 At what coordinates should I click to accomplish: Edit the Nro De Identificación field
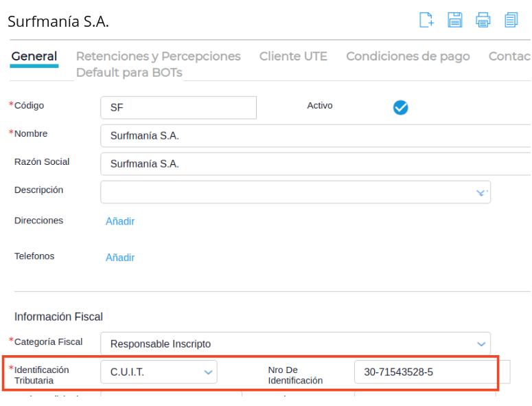[x=426, y=372]
